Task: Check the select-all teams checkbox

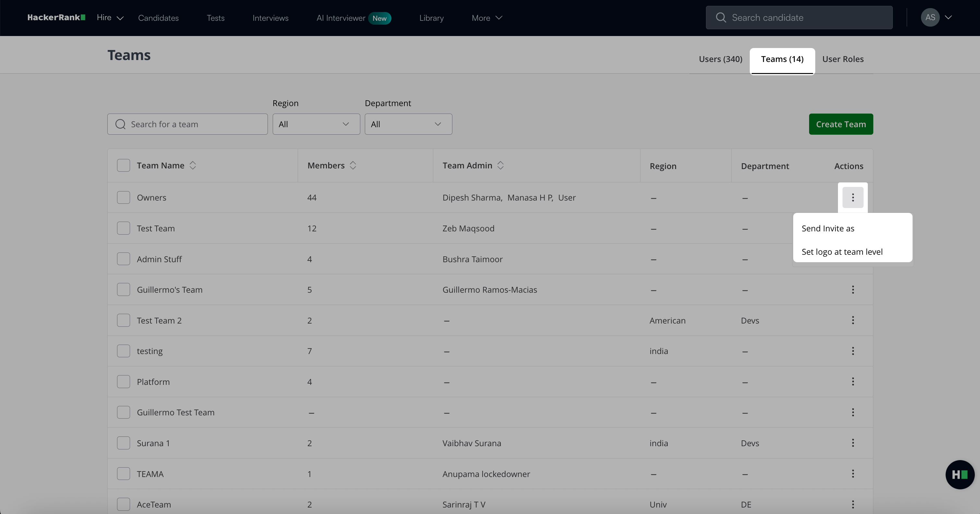Action: 123,165
